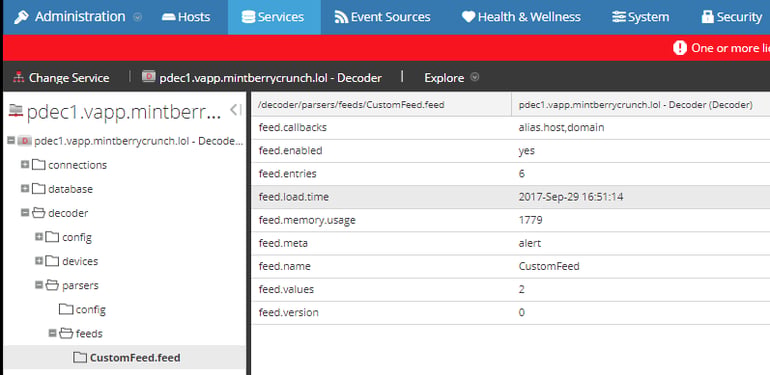
Task: Open the Administration dropdown arrow
Action: tap(138, 17)
